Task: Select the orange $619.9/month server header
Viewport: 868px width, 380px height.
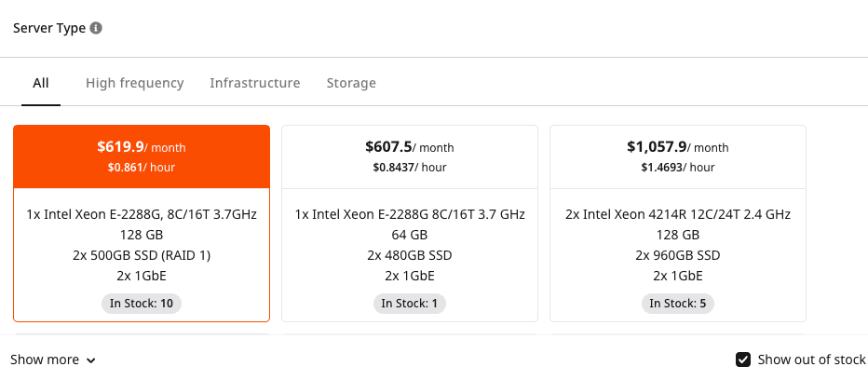Action: [142, 156]
